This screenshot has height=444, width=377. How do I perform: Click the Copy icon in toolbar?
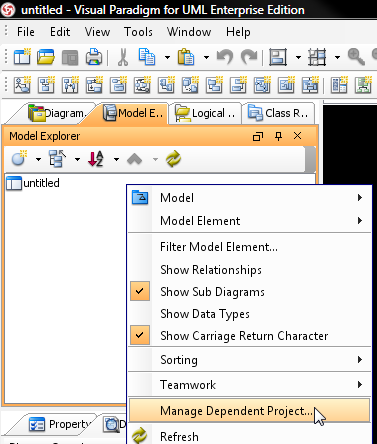[x=147, y=57]
